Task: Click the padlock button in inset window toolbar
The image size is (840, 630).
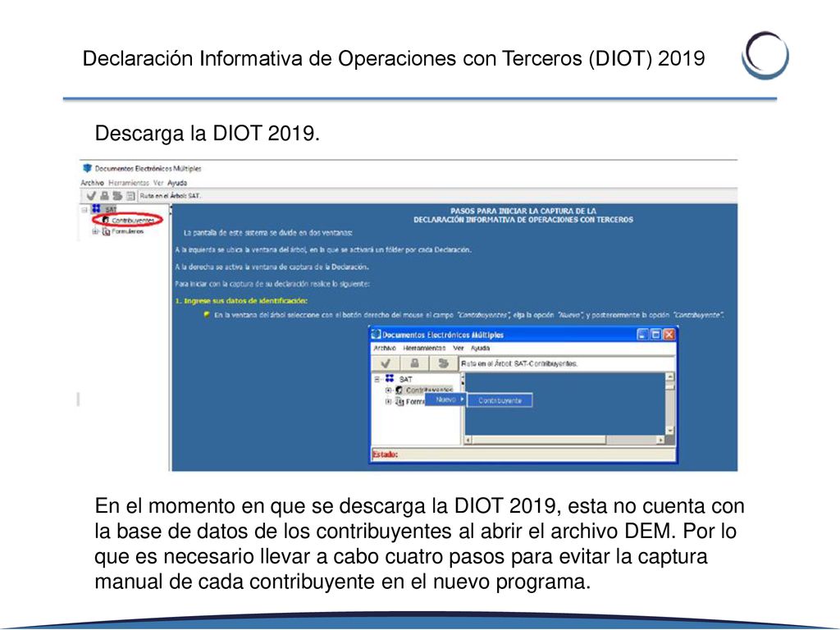Action: [414, 363]
